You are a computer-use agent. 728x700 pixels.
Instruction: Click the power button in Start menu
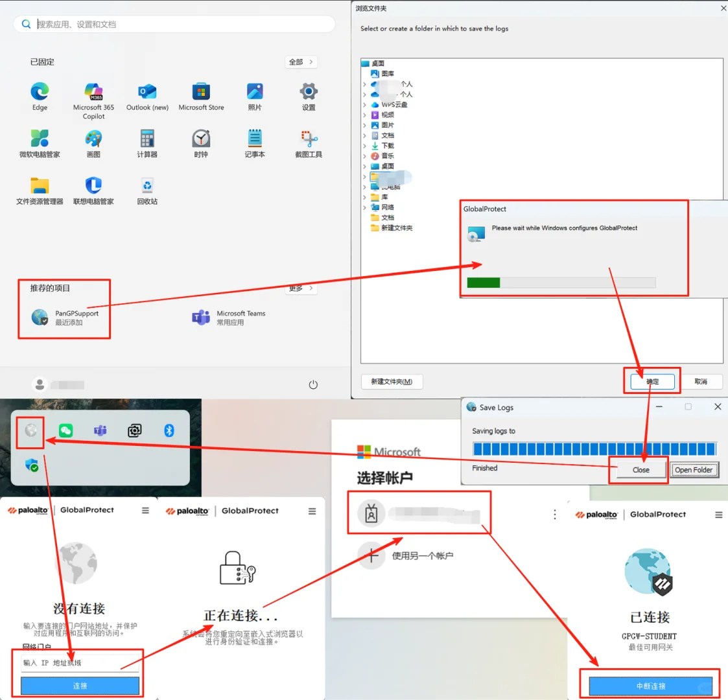[313, 384]
